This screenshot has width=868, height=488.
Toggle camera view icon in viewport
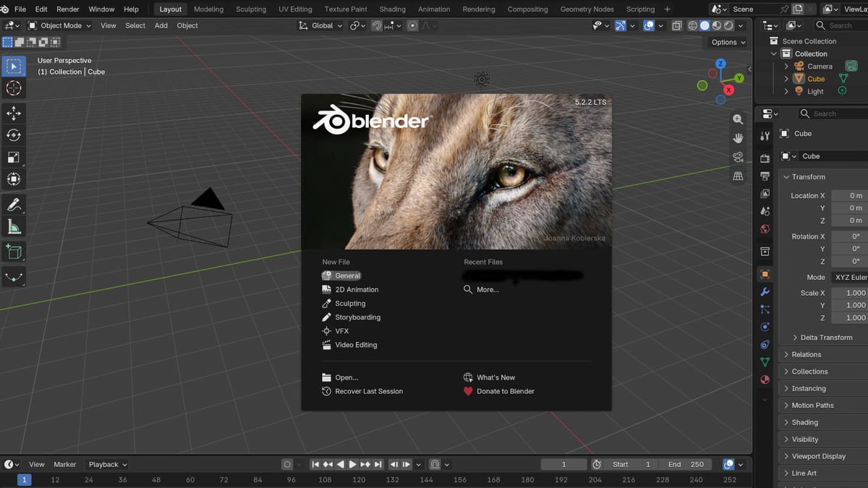point(738,157)
